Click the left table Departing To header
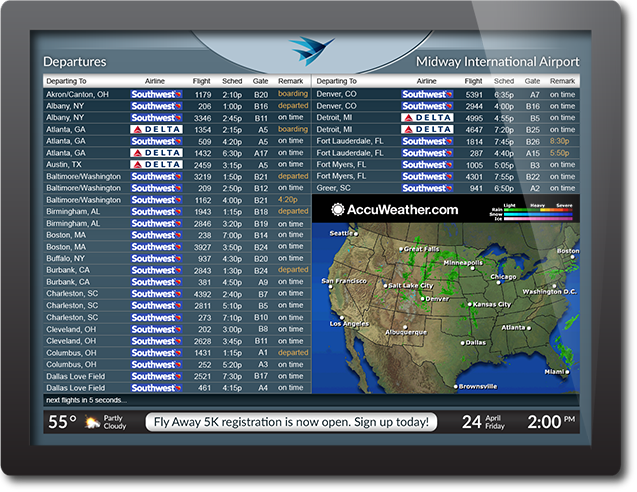The image size is (637, 492). (66, 81)
